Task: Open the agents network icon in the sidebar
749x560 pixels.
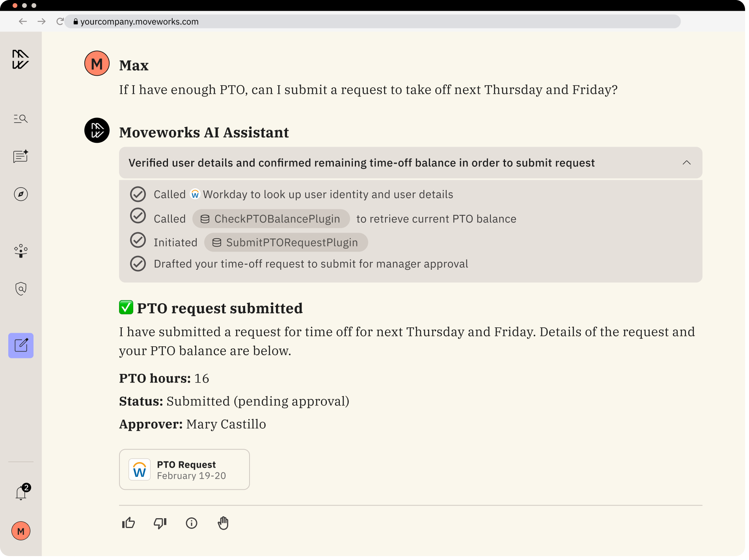Action: tap(20, 251)
